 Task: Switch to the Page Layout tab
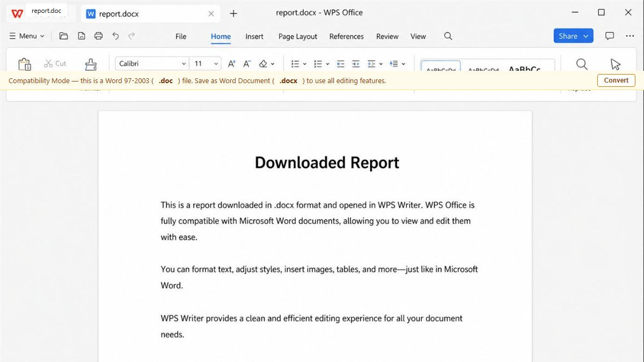[x=298, y=36]
